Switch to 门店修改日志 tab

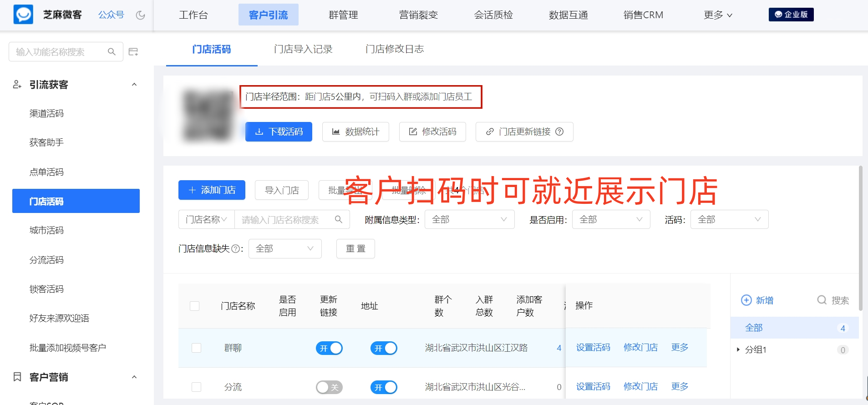[x=394, y=49]
